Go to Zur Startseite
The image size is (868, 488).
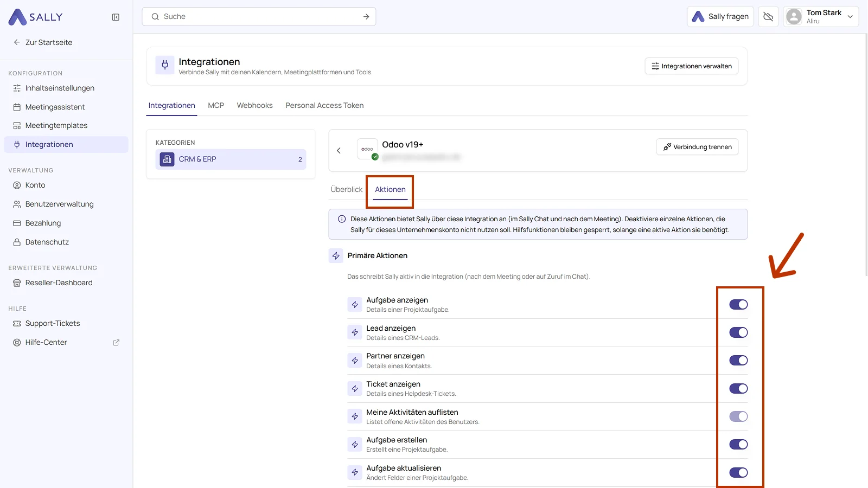tap(42, 42)
